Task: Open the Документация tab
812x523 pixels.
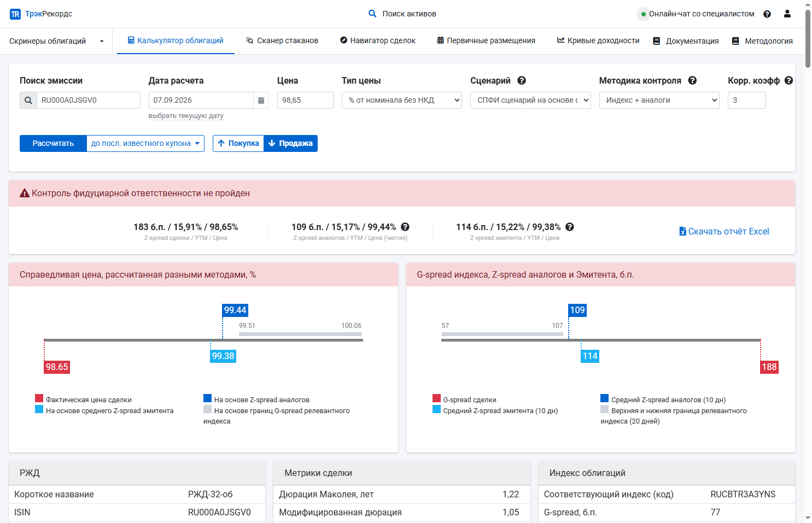Action: [x=686, y=41]
